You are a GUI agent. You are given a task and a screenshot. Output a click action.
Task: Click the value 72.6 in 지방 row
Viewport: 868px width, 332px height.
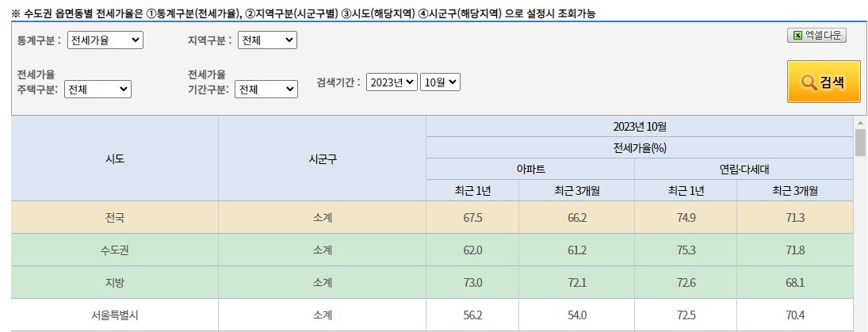(x=686, y=283)
